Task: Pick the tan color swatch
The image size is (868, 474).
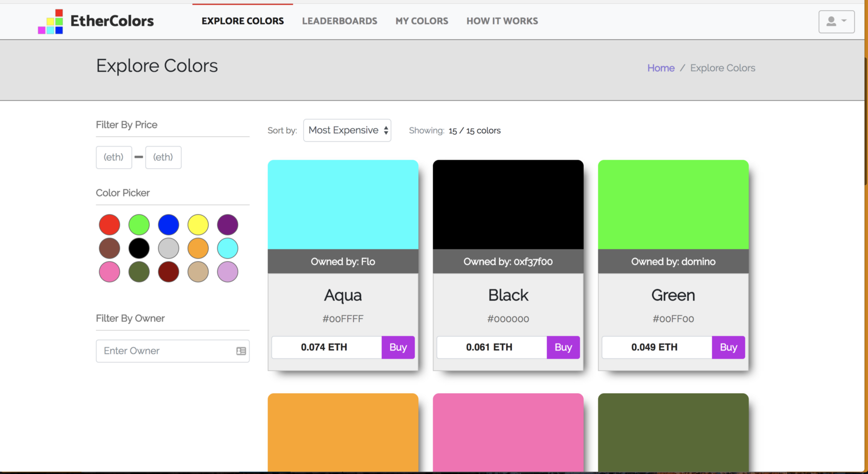Action: pyautogui.click(x=198, y=272)
